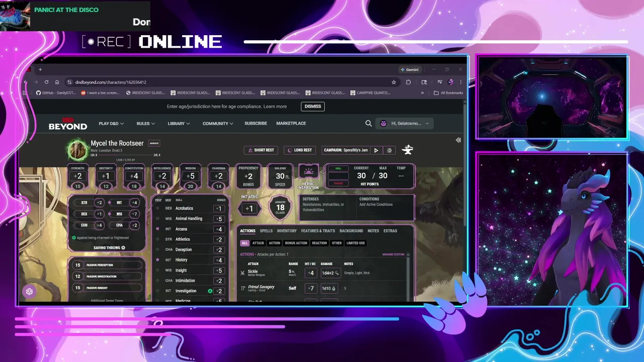Expand the LIBRARY menu
This screenshot has width=644, height=362.
pos(179,123)
